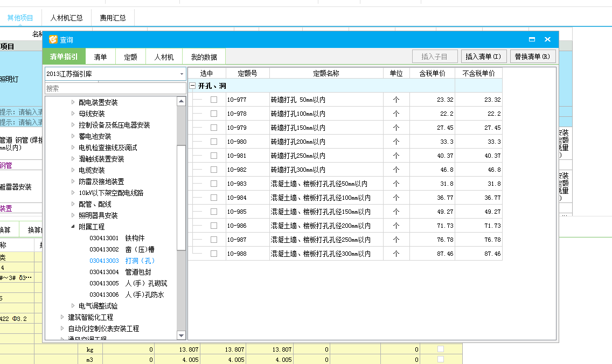Click the tree vertical scrollbar thumb
The height and width of the screenshot is (364, 612).
point(181,198)
